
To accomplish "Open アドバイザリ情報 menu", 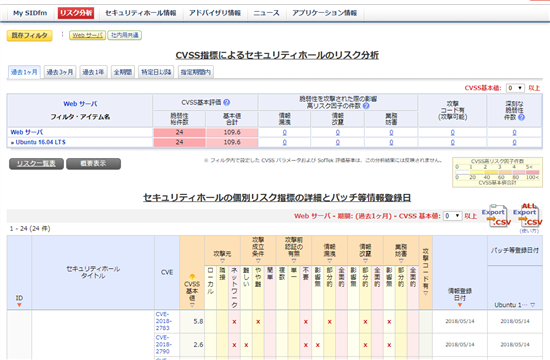I will pos(215,13).
